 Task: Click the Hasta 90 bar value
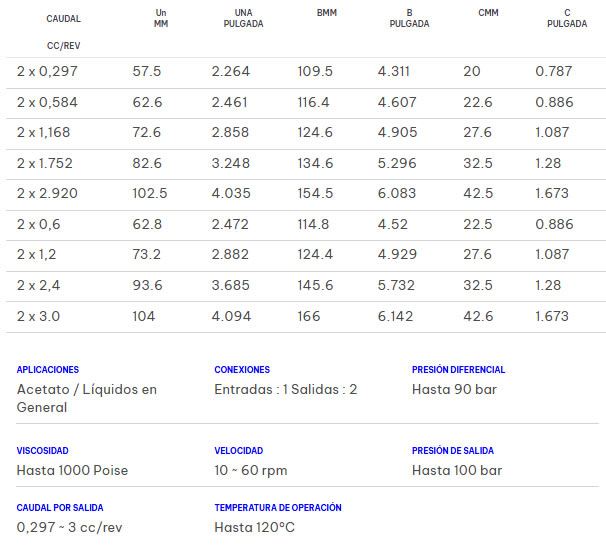pos(454,389)
